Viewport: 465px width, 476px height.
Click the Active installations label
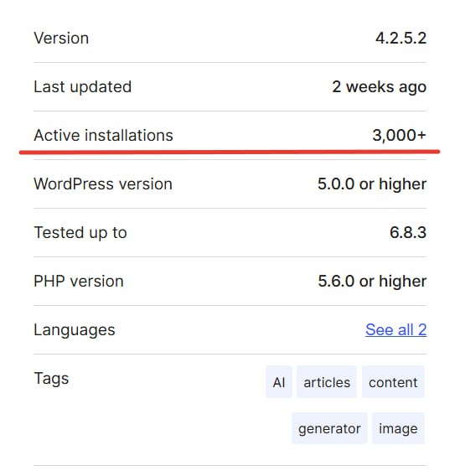[104, 136]
